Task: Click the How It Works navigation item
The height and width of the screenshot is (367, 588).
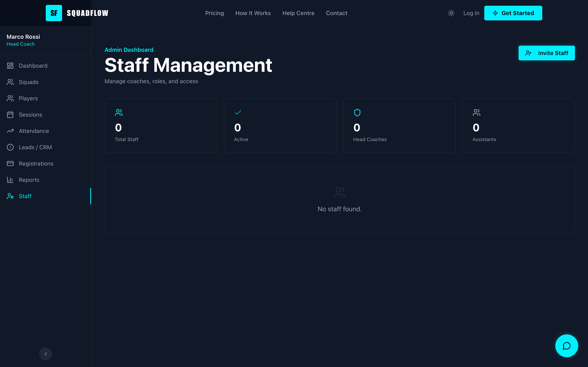Action: pyautogui.click(x=253, y=13)
